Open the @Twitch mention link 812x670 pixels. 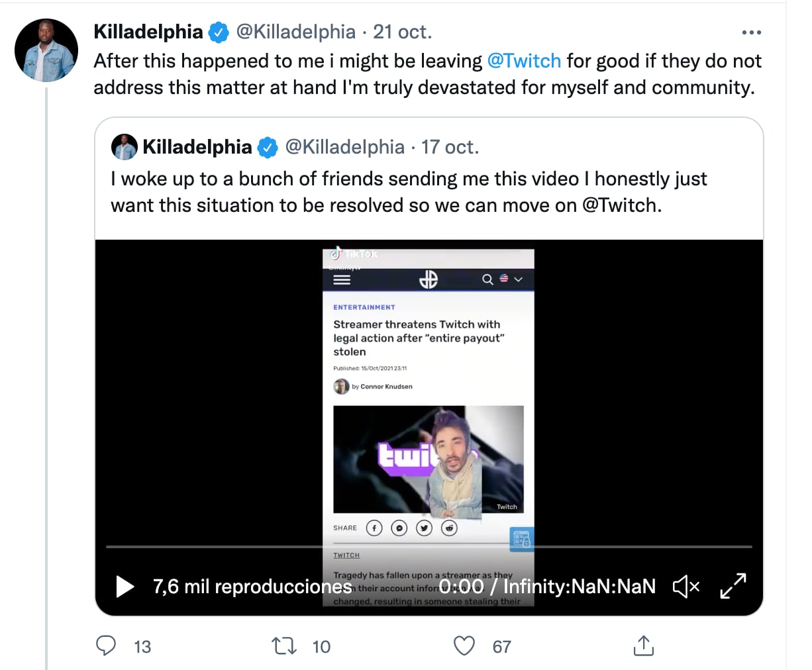(525, 60)
